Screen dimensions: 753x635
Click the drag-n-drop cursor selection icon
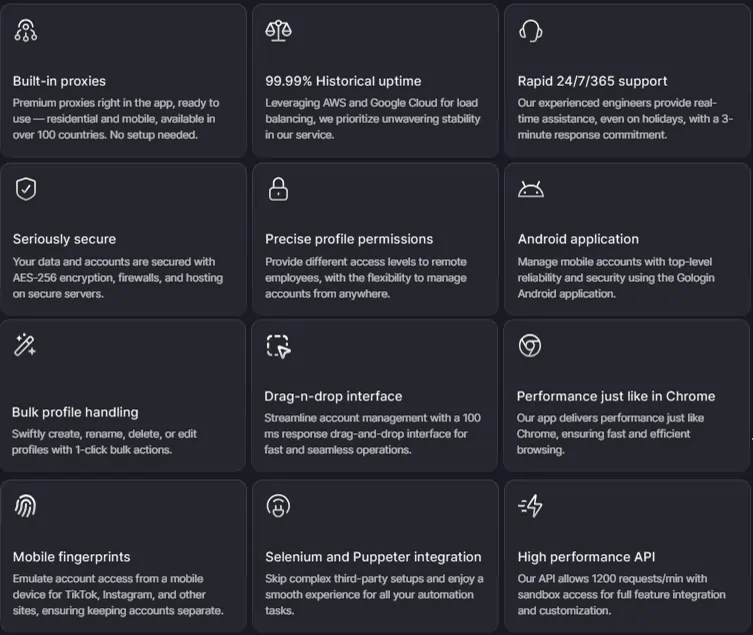click(x=278, y=346)
